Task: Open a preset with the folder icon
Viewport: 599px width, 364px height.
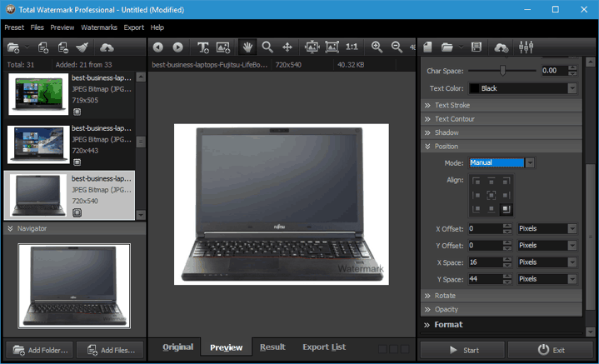Action: [447, 47]
